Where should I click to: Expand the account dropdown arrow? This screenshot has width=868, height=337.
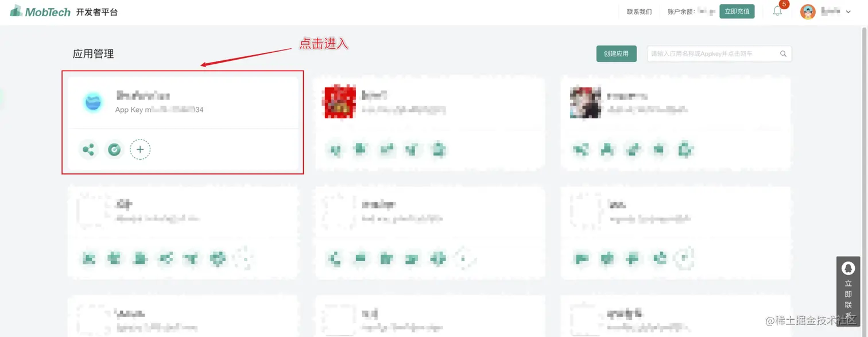click(x=848, y=12)
